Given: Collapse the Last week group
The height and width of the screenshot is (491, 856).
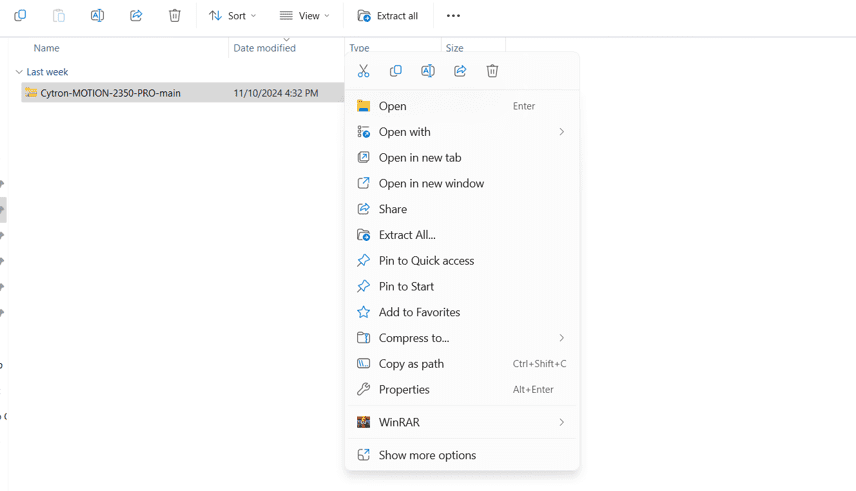Looking at the screenshot, I should click(19, 72).
